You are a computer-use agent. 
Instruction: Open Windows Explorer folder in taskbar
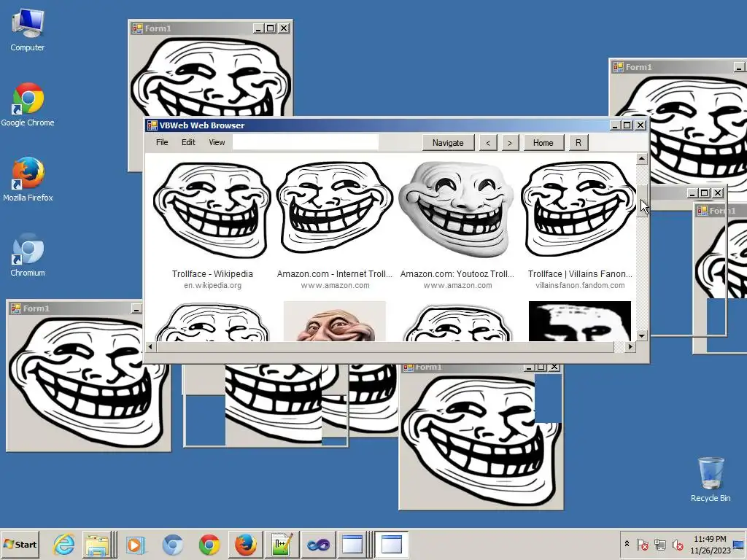pos(97,544)
